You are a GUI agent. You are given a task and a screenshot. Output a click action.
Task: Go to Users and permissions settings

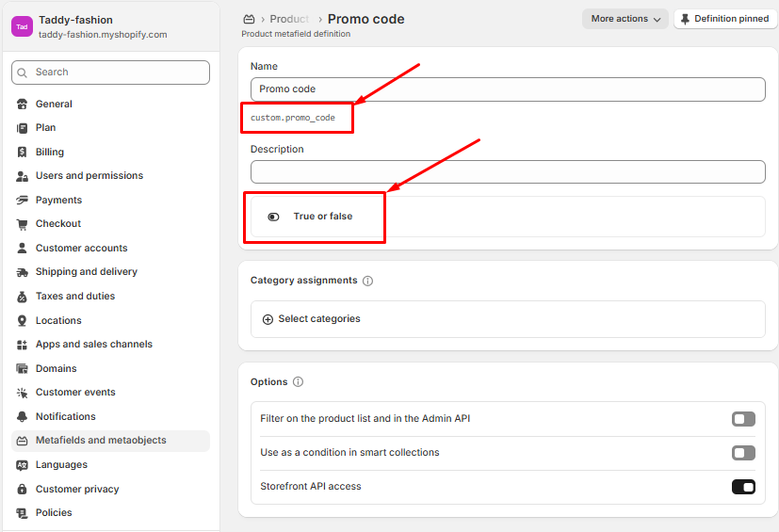89,176
